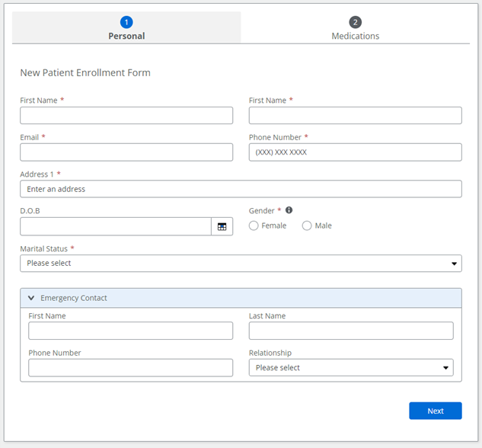Click the Email input field
Screen dimensions: 482x448
click(126, 152)
